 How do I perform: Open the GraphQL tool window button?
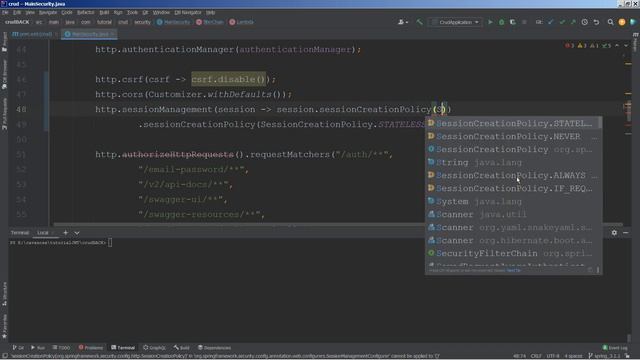(x=154, y=348)
